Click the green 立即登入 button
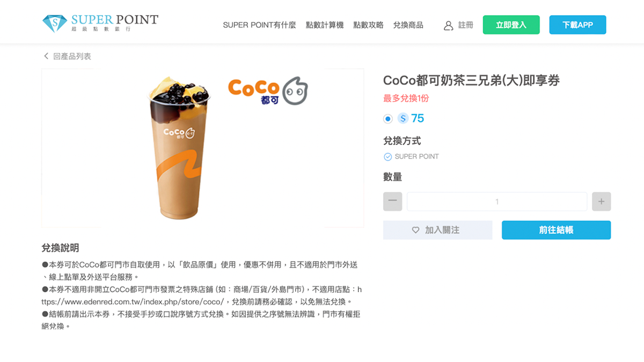 coord(511,25)
